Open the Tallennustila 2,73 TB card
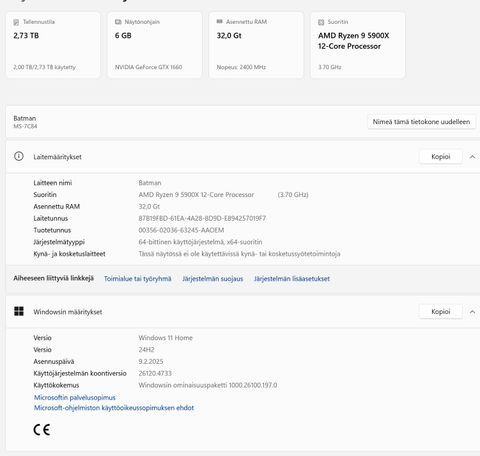 tap(53, 45)
